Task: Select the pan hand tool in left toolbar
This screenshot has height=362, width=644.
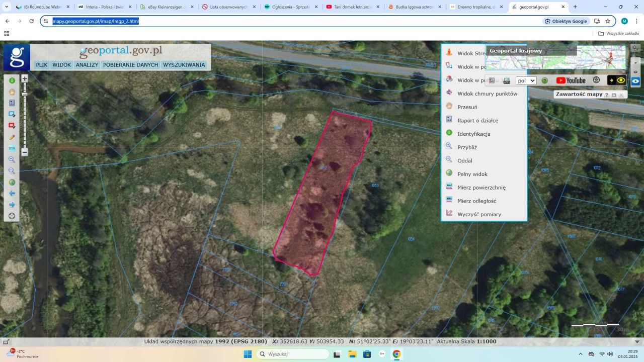Action: [12, 92]
